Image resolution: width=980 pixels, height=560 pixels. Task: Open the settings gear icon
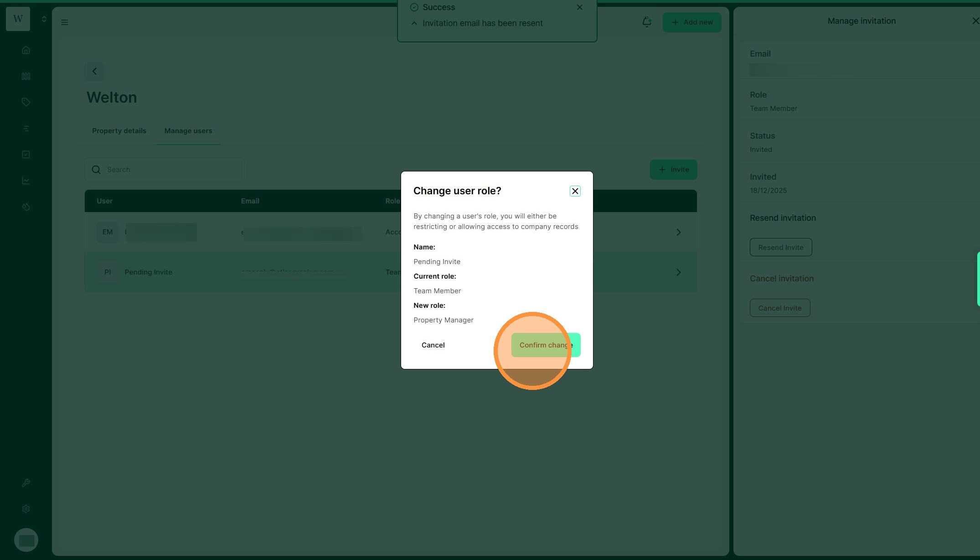[x=26, y=509]
